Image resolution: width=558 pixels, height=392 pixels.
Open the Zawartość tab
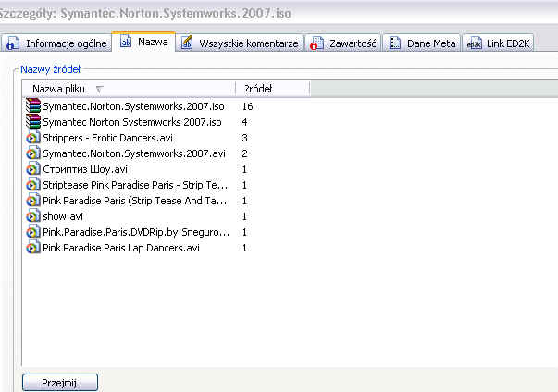click(342, 43)
